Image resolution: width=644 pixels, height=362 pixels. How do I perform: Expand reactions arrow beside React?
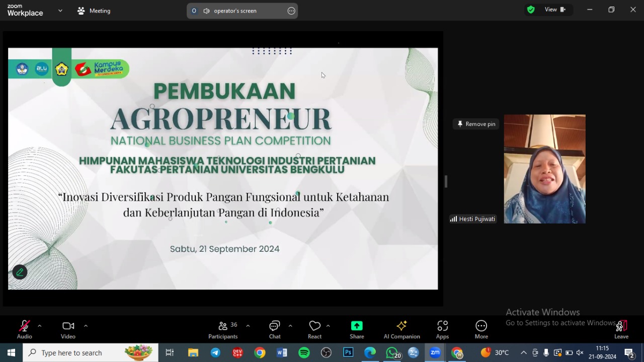pyautogui.click(x=328, y=326)
